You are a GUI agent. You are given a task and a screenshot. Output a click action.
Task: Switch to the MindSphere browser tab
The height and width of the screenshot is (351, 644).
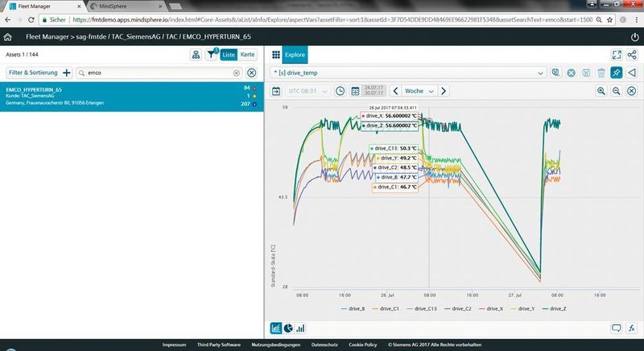pos(126,6)
